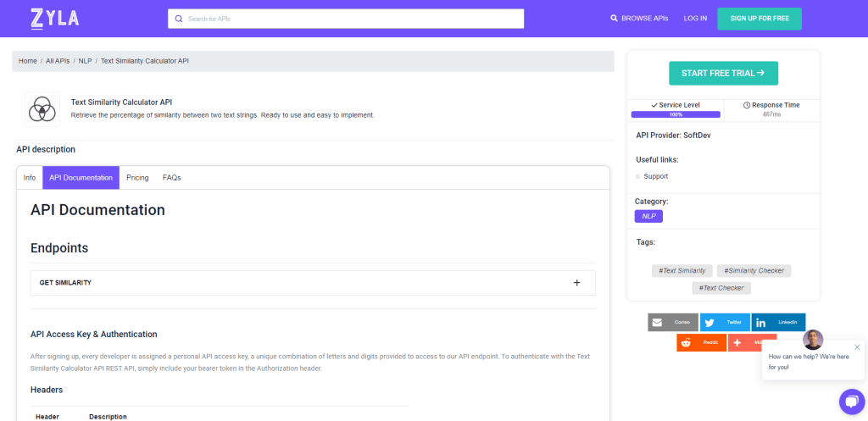Click the Text Similarity Calculator API title
868x421 pixels.
coord(121,102)
